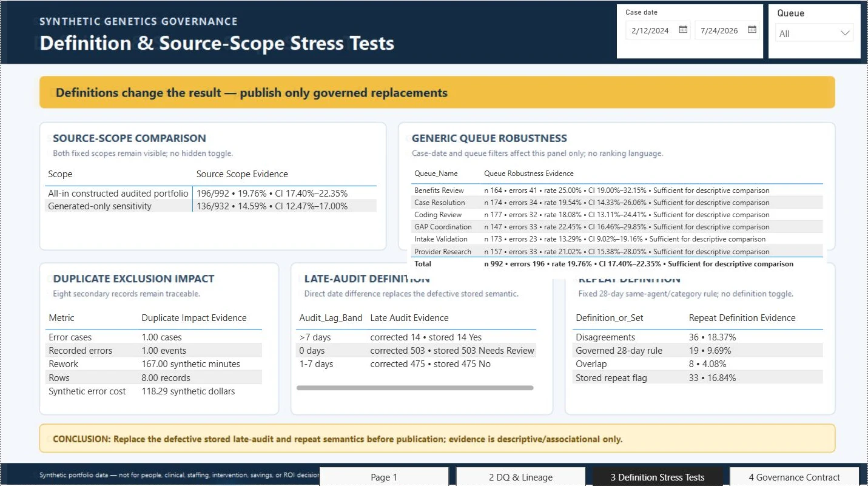868x486 pixels.
Task: Select the Synthetic error cost row
Action: click(x=154, y=391)
